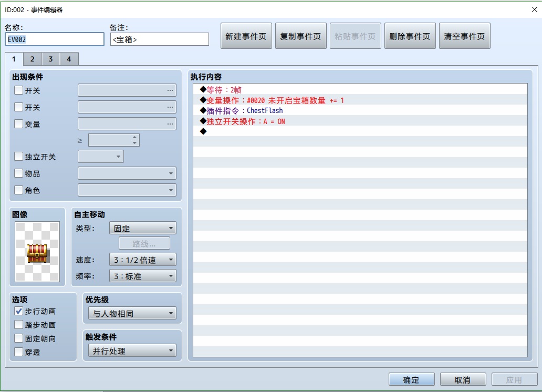The height and width of the screenshot is (392, 542).
Task: Click the 备注 field containing <宝箱>
Action: [159, 39]
